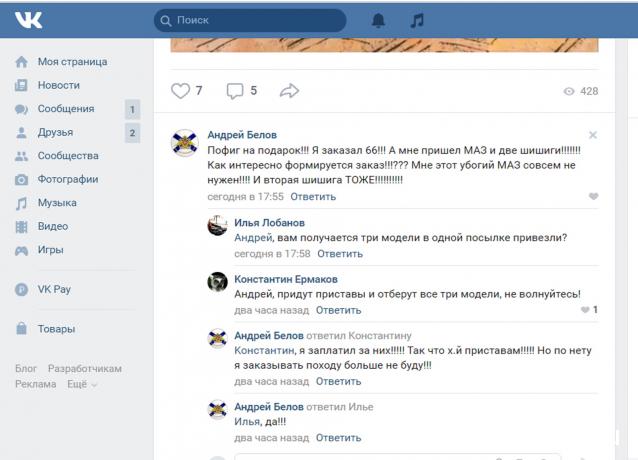The width and height of the screenshot is (638, 460).
Task: Open Моя страница in sidebar
Action: pyautogui.click(x=72, y=62)
